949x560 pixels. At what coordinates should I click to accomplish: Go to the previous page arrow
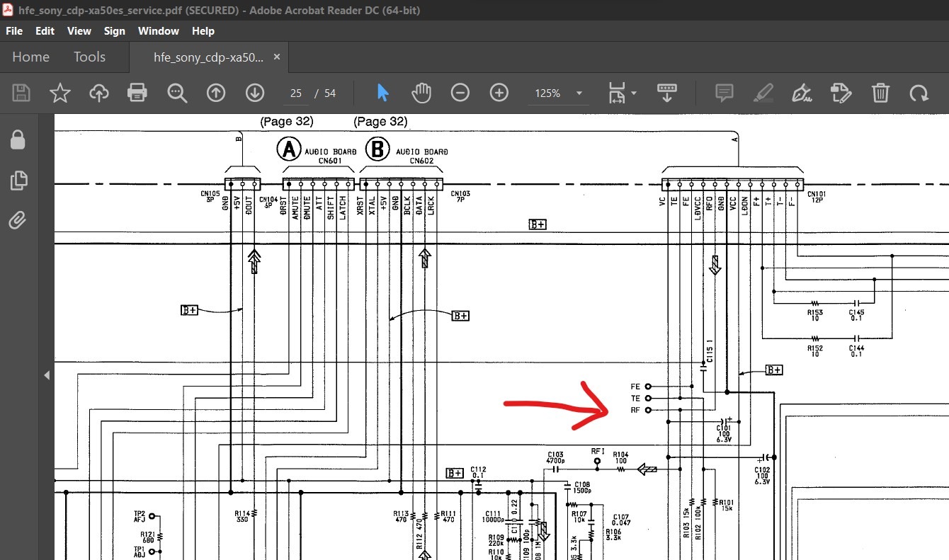pyautogui.click(x=215, y=93)
